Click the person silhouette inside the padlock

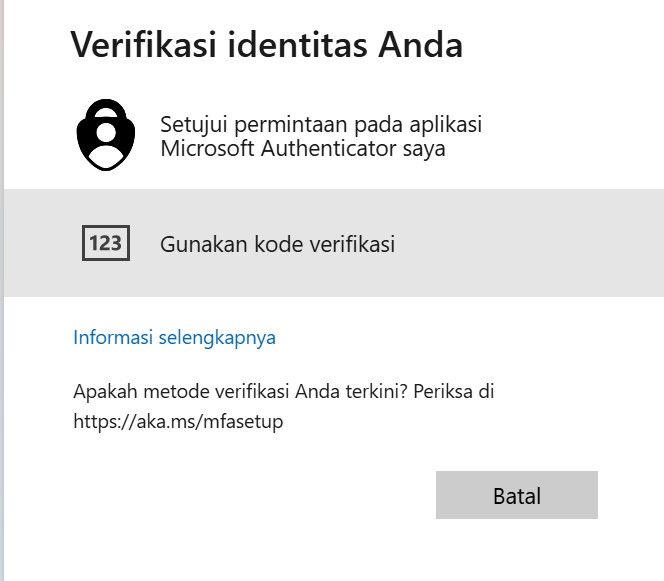pyautogui.click(x=106, y=146)
